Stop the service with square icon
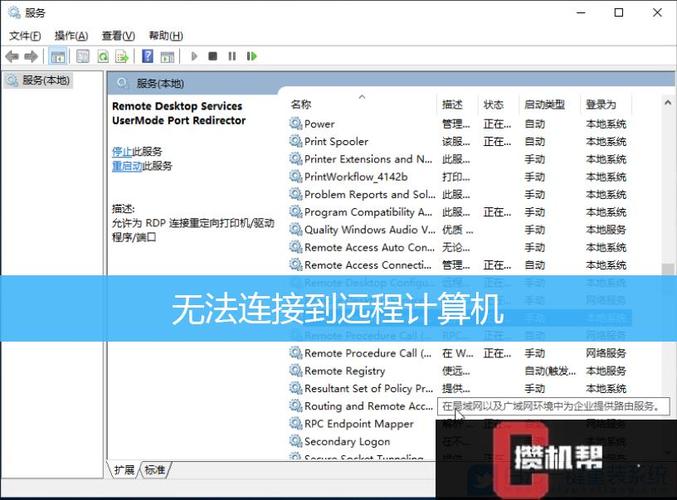 (x=212, y=56)
